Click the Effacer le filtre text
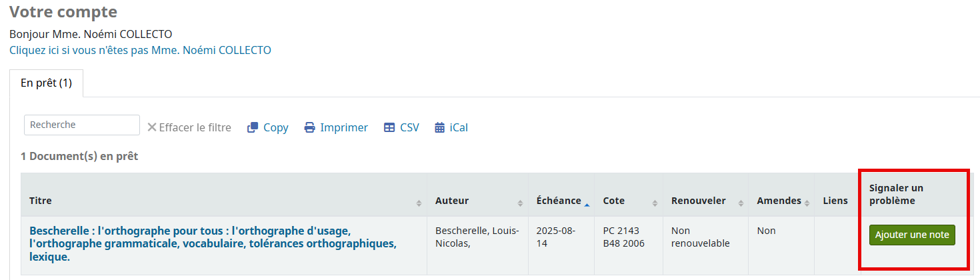This screenshot has width=980, height=280. pos(195,127)
